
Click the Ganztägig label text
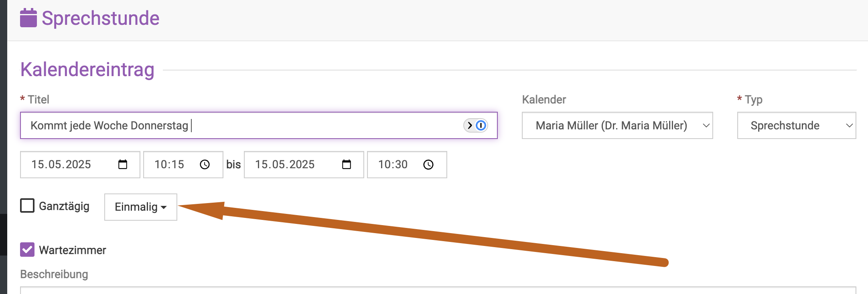click(64, 206)
